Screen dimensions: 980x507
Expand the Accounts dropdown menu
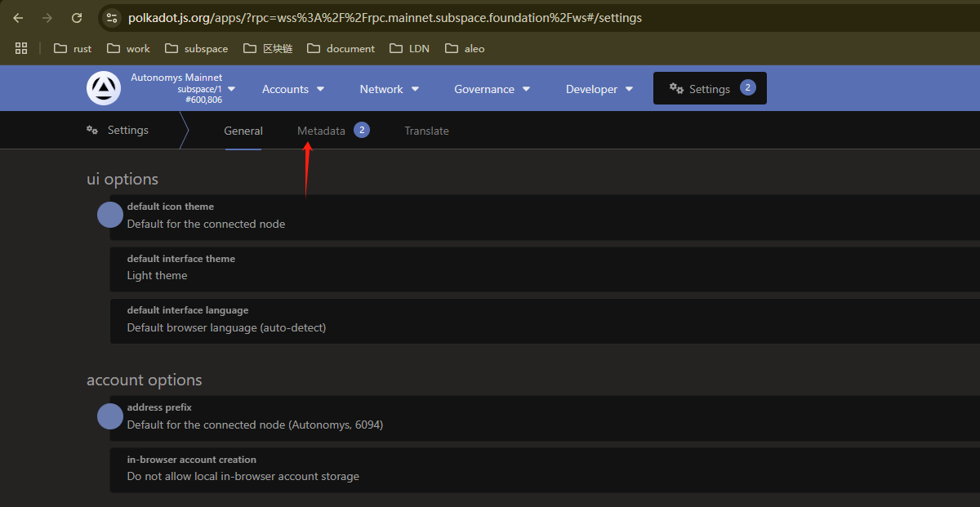pos(293,89)
